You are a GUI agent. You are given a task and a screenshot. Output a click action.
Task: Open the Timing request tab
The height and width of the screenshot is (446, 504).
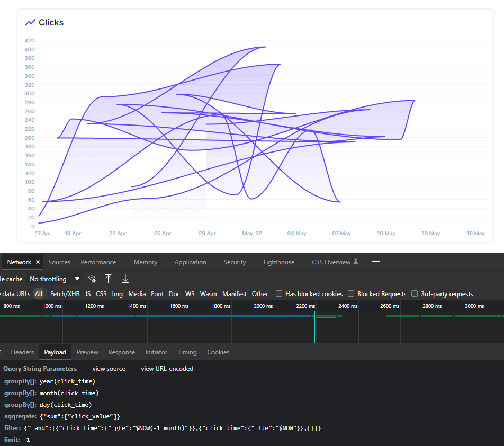coord(187,352)
